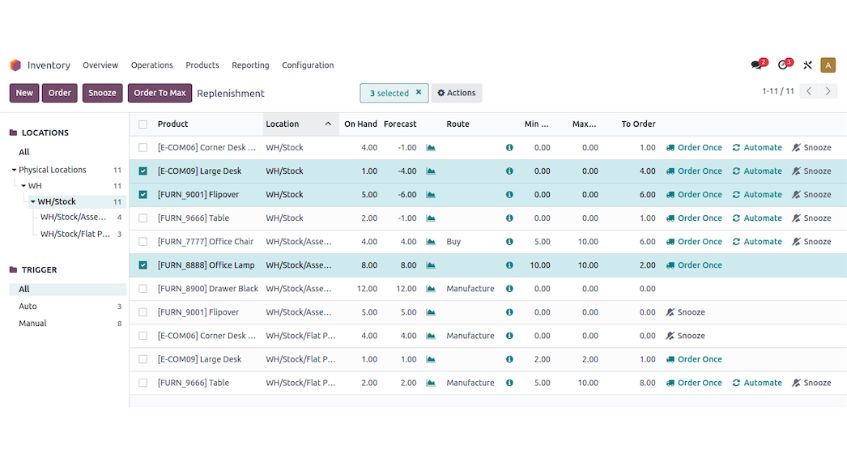Filter by Manual trigger

coord(32,323)
